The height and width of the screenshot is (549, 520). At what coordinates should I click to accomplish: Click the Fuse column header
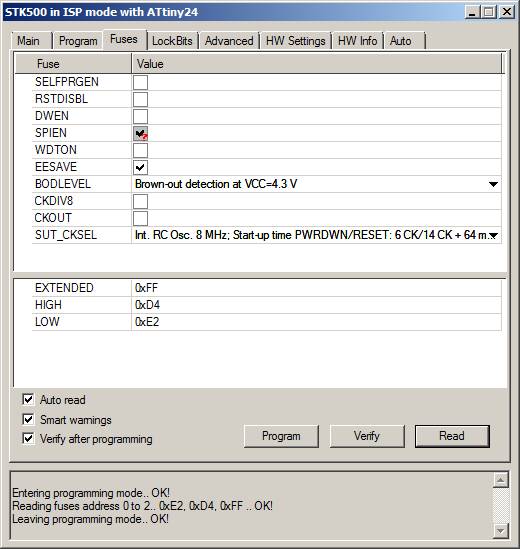click(x=73, y=64)
